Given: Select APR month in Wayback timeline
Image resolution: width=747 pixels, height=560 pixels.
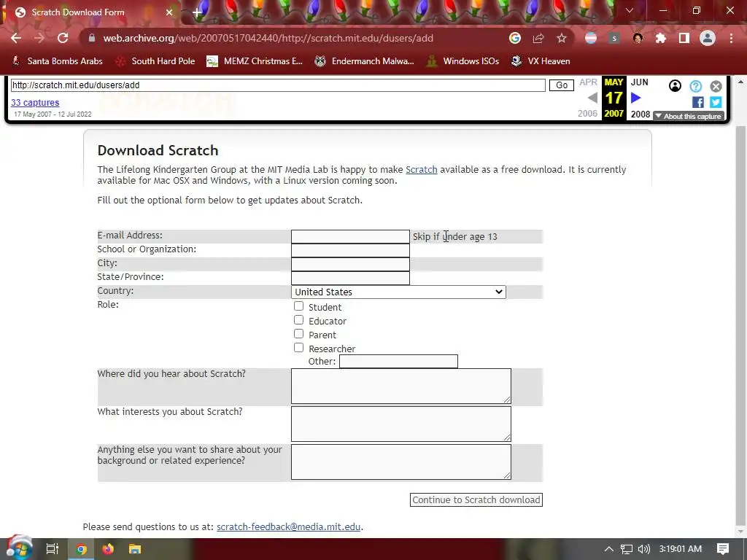Looking at the screenshot, I should click(589, 82).
